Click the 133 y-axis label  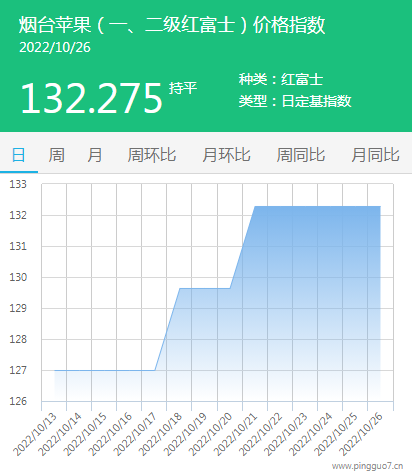[18, 184]
